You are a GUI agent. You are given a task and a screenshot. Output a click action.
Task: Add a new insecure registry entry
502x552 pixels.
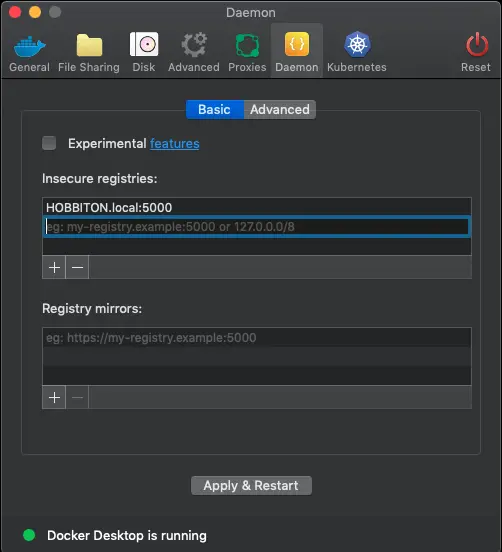point(54,268)
